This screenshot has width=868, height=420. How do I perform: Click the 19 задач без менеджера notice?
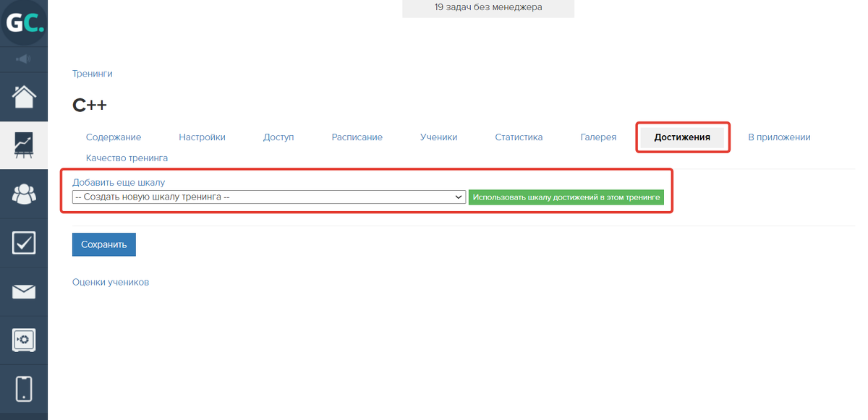coord(488,8)
